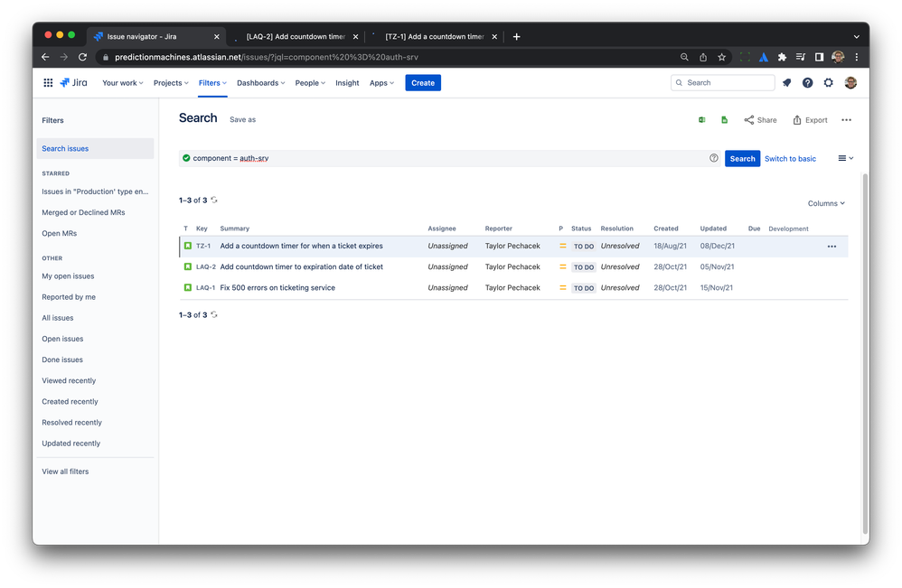Viewport: 902px width, 588px height.
Task: Expand the Your work menu
Action: pyautogui.click(x=123, y=83)
